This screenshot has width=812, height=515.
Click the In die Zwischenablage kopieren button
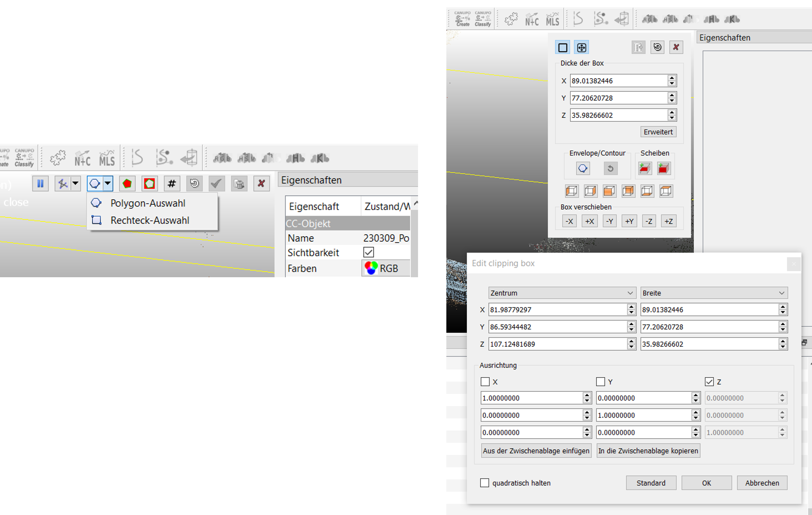[648, 451]
